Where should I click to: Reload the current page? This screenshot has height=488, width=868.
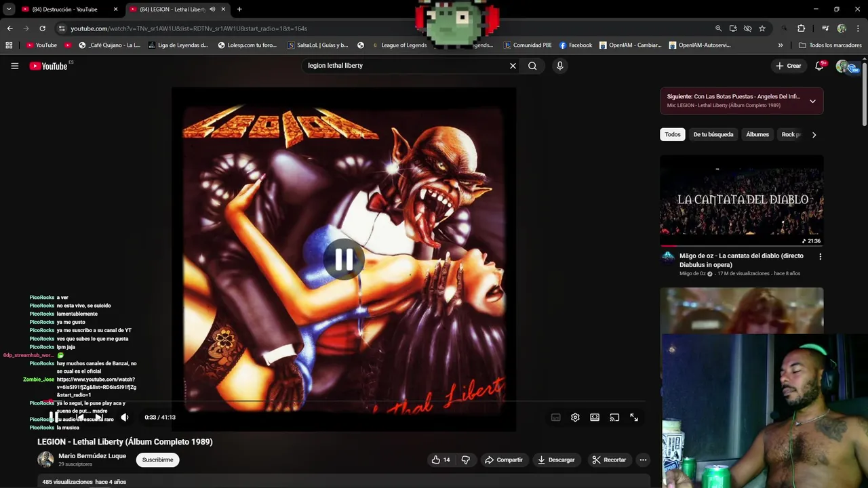tap(42, 28)
